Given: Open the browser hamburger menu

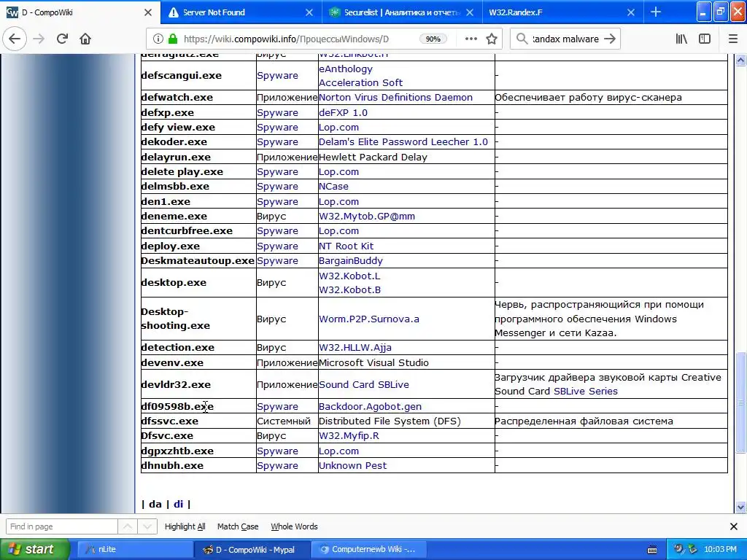Looking at the screenshot, I should tap(732, 39).
